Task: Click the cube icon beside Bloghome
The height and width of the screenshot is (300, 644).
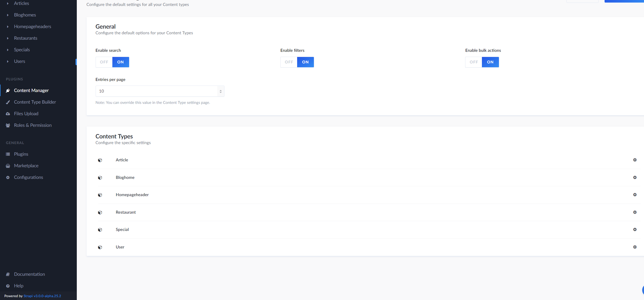Action: pyautogui.click(x=100, y=178)
